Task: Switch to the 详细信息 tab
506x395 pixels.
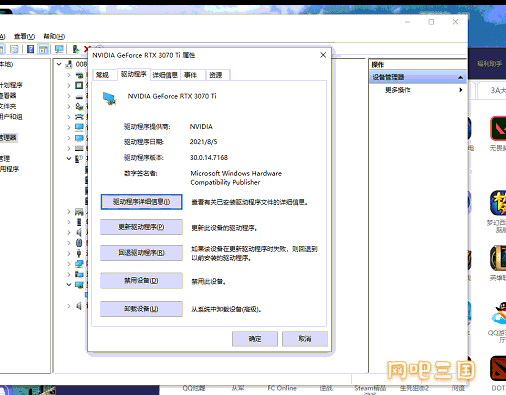Action: 165,75
